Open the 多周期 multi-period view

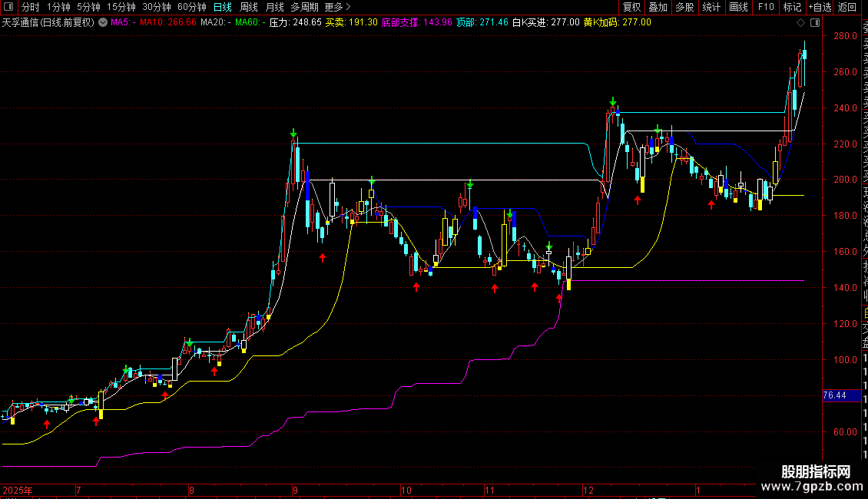304,7
